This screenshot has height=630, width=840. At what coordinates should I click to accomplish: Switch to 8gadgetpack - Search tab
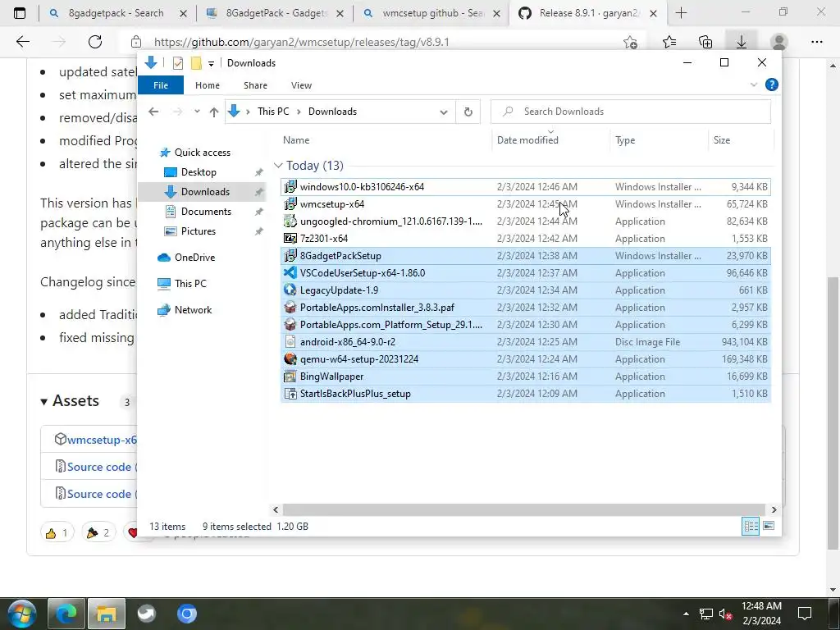tap(116, 13)
